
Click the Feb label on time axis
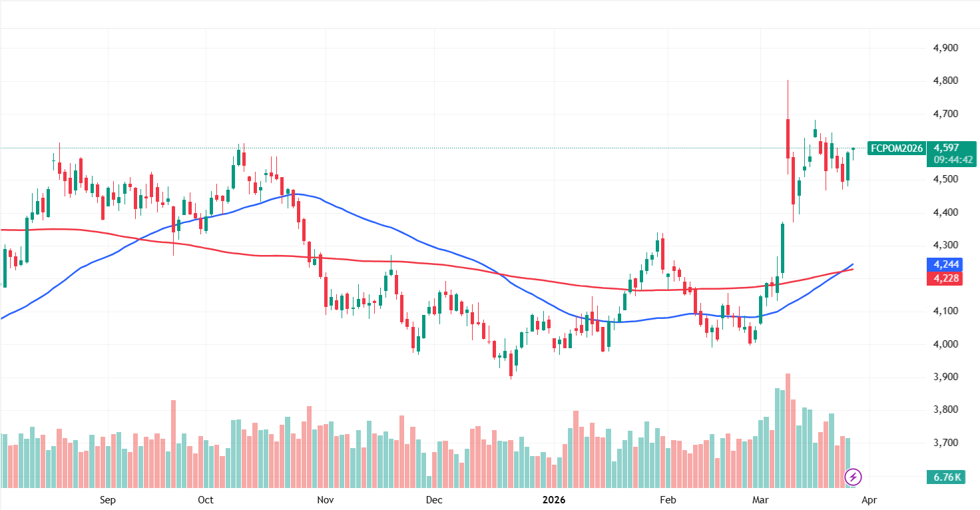(667, 499)
